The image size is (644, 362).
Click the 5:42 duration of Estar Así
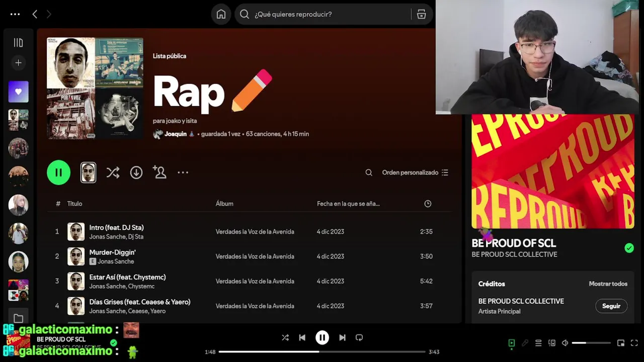(x=426, y=281)
